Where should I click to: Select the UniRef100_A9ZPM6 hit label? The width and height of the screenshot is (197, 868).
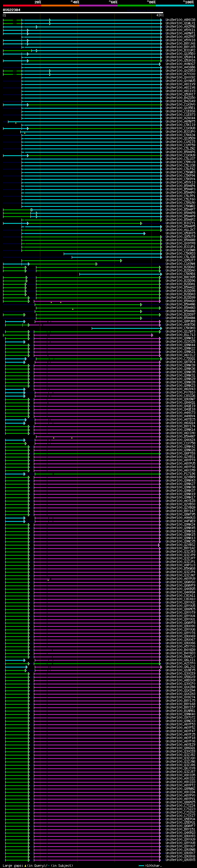[x=180, y=26]
